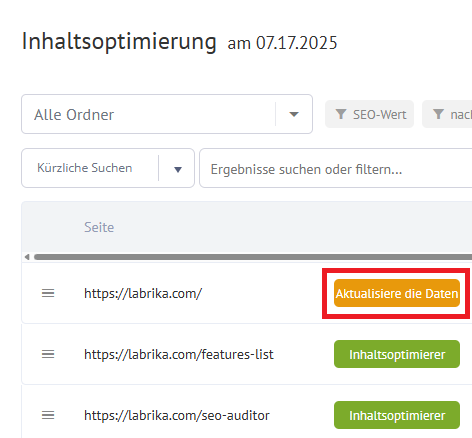Screen dimensions: 472x438
Task: Open the Kürzliche Suchen selector
Action: coord(108,168)
